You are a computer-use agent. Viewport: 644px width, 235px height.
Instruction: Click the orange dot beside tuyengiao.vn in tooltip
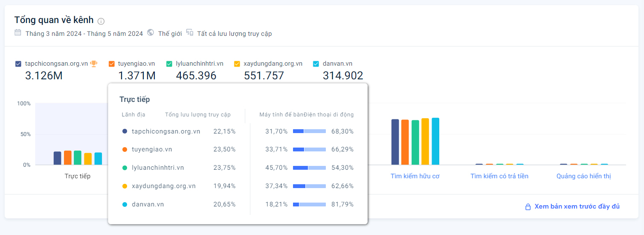point(125,150)
